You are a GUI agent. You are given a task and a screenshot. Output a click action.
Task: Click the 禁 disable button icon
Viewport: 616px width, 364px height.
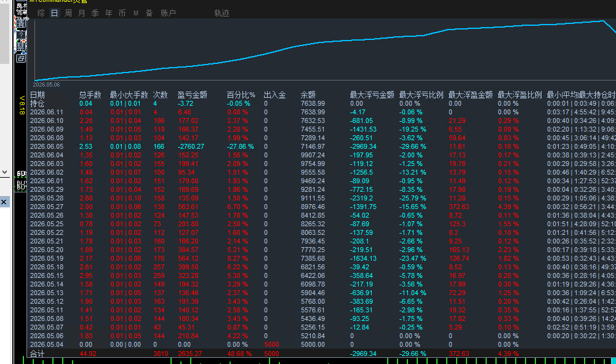tap(20, 46)
